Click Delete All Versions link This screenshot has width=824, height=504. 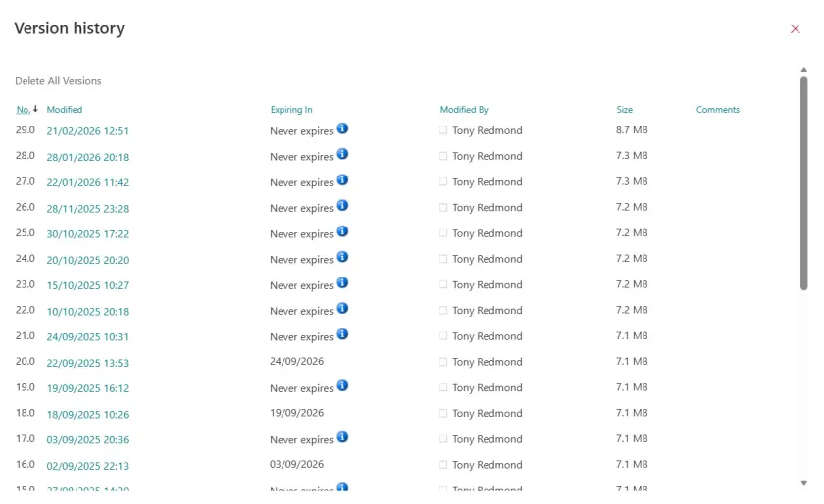point(58,81)
